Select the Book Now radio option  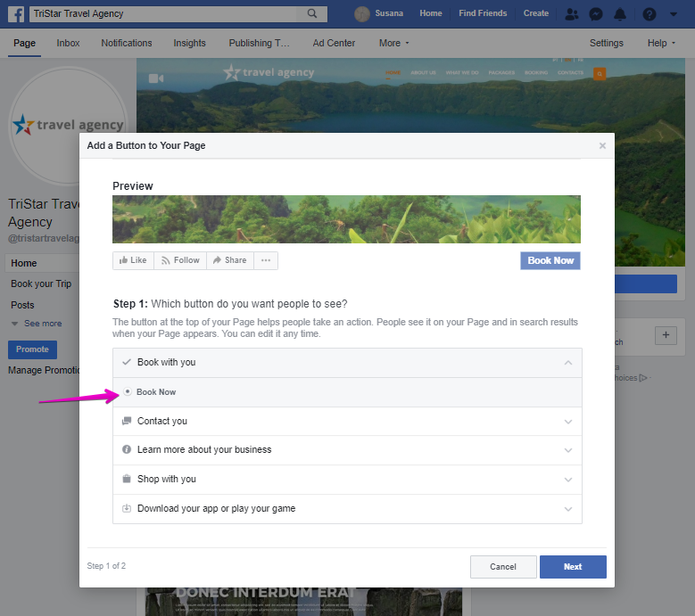(128, 392)
